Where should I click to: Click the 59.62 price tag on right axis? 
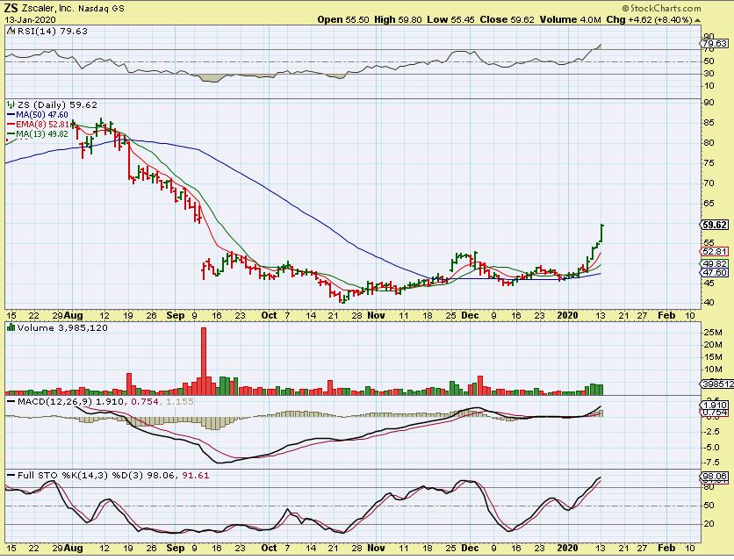tap(715, 225)
